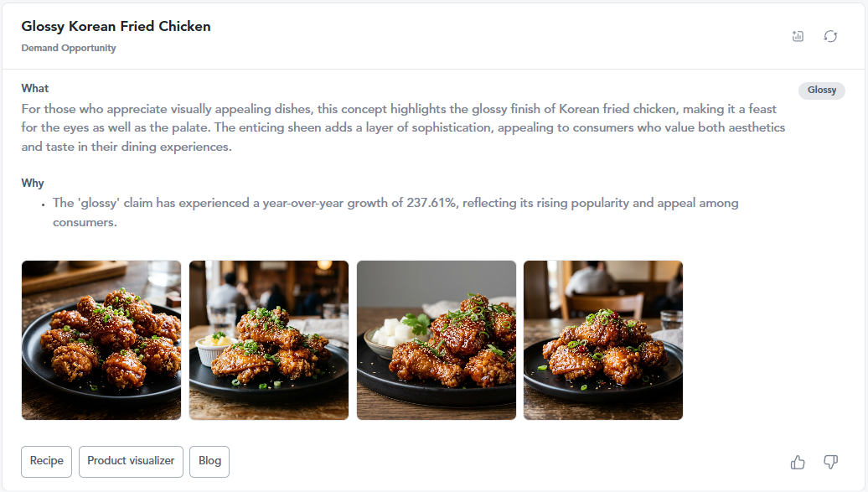This screenshot has width=868, height=492.
Task: Select the Why section heading
Action: (33, 183)
